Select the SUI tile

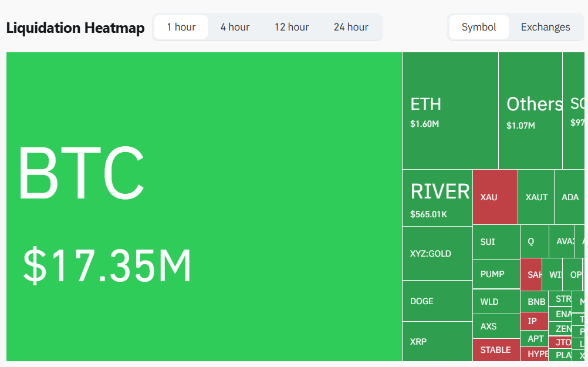(x=496, y=242)
